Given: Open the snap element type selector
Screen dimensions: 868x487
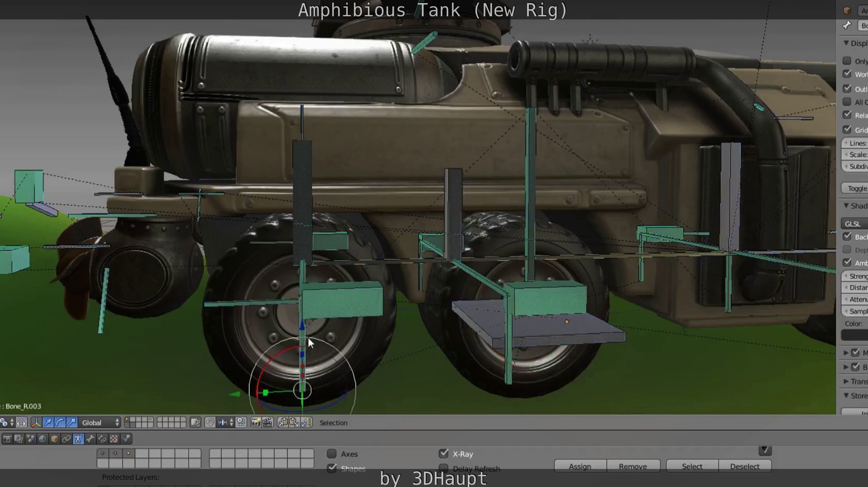Looking at the screenshot, I should coord(226,423).
